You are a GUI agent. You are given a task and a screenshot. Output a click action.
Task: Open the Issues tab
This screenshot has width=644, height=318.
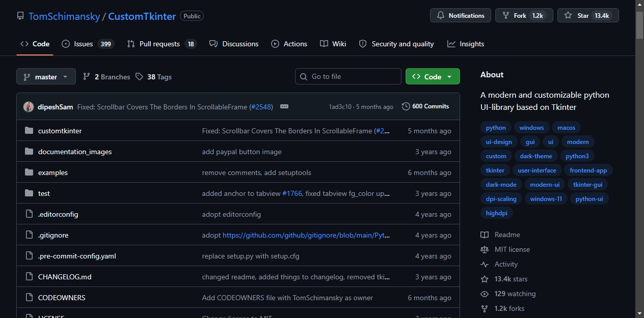(x=88, y=44)
